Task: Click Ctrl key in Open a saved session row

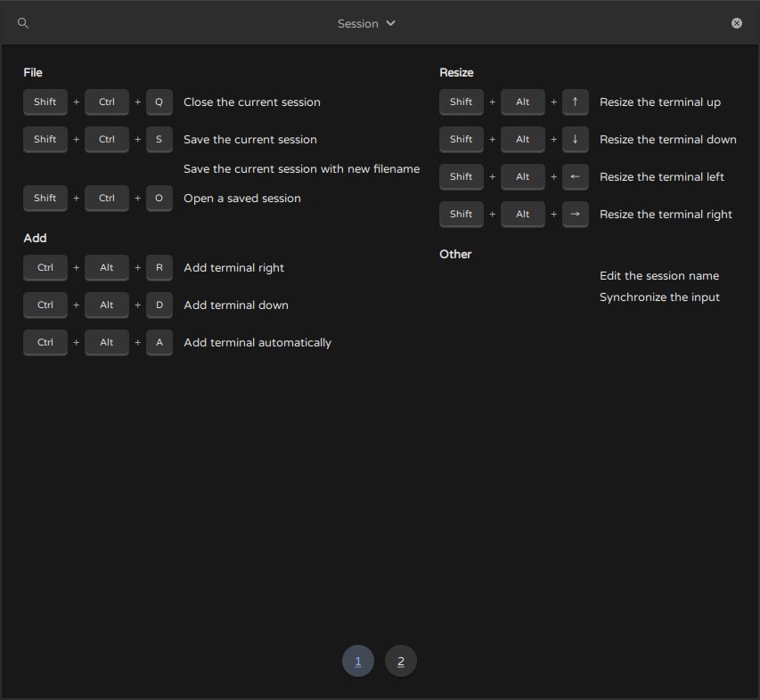Action: pyautogui.click(x=107, y=198)
